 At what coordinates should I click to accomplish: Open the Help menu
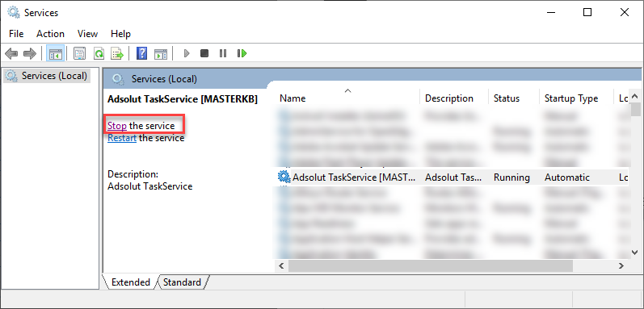coord(120,34)
